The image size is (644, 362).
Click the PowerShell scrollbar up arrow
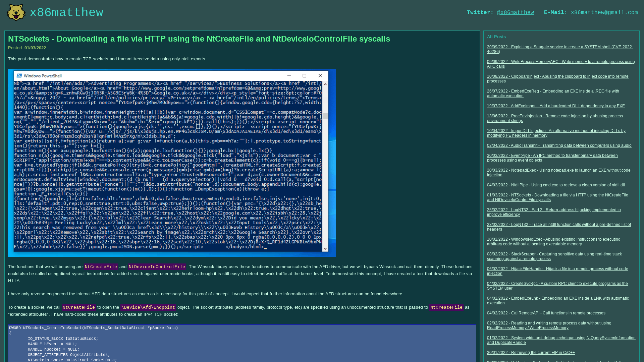[x=325, y=83]
